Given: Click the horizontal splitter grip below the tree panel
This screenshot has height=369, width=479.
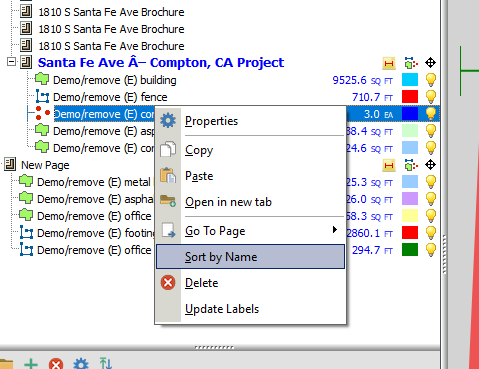Looking at the screenshot, I should (x=214, y=347).
